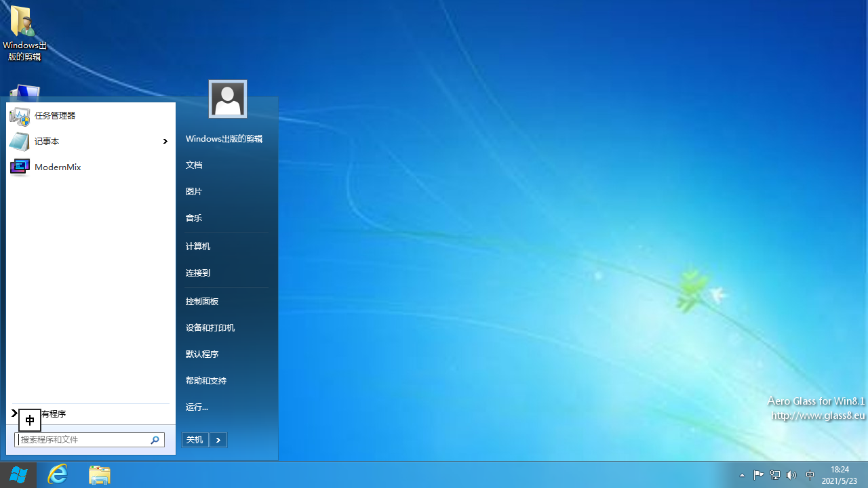Click the Windows Start button
Viewport: 868px width, 488px height.
pyautogui.click(x=18, y=475)
